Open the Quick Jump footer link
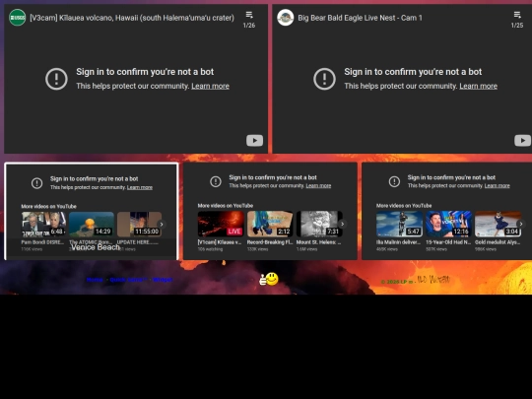Viewport: 532px width, 399px height. (x=128, y=280)
